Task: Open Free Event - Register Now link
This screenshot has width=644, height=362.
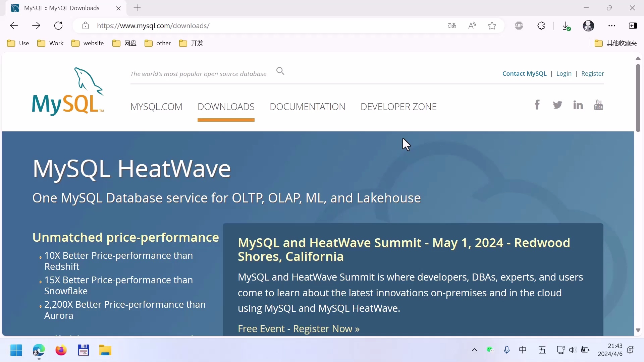Action: point(298,329)
